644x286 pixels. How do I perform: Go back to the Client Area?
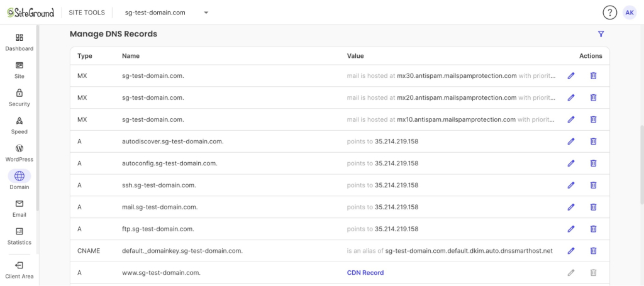19,270
